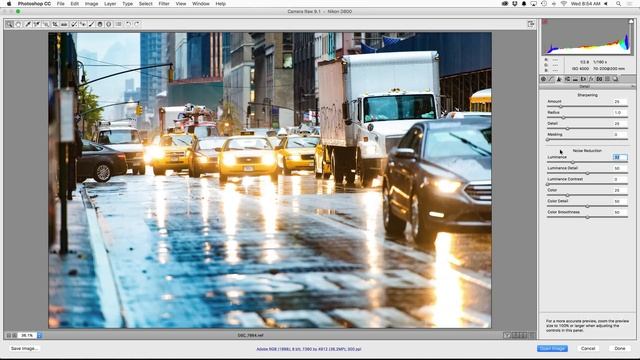The image size is (640, 360).
Task: Click the Wi-Fi status icon
Action: [563, 4]
